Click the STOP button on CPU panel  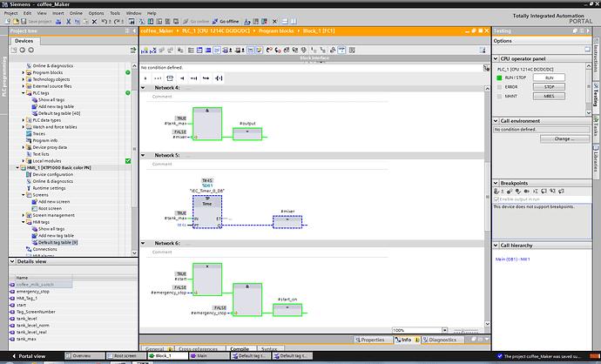coord(549,87)
